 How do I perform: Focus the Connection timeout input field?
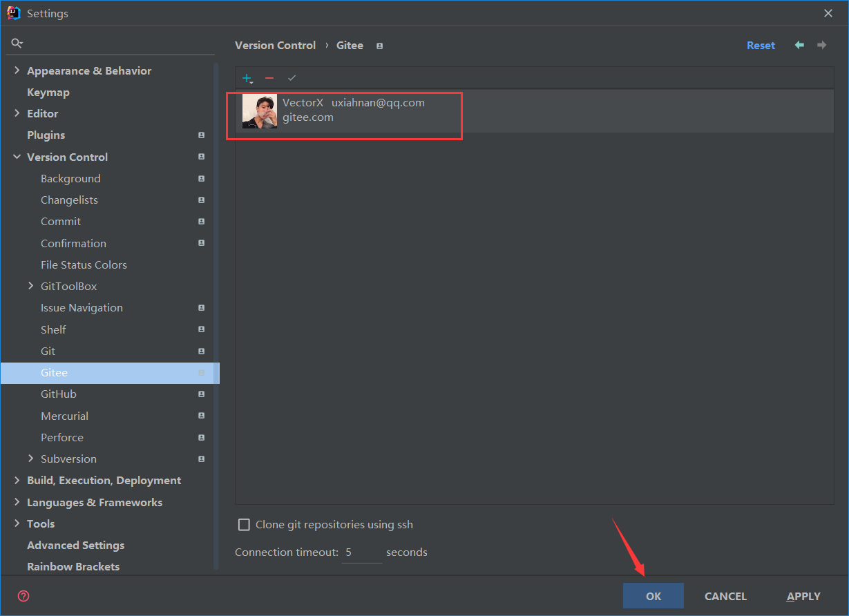(x=362, y=552)
